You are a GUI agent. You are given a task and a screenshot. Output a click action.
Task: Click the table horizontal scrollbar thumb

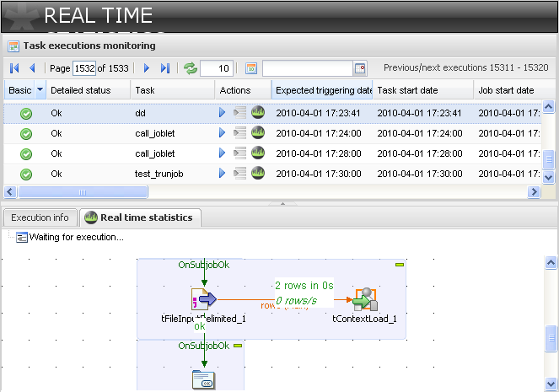(x=83, y=192)
